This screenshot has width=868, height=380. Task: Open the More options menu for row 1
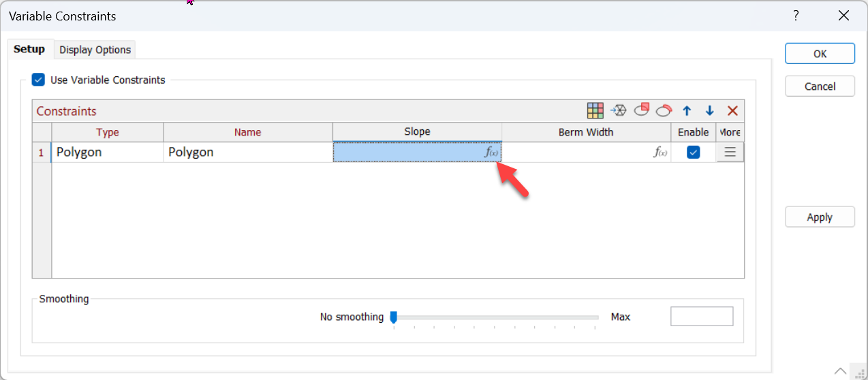730,153
